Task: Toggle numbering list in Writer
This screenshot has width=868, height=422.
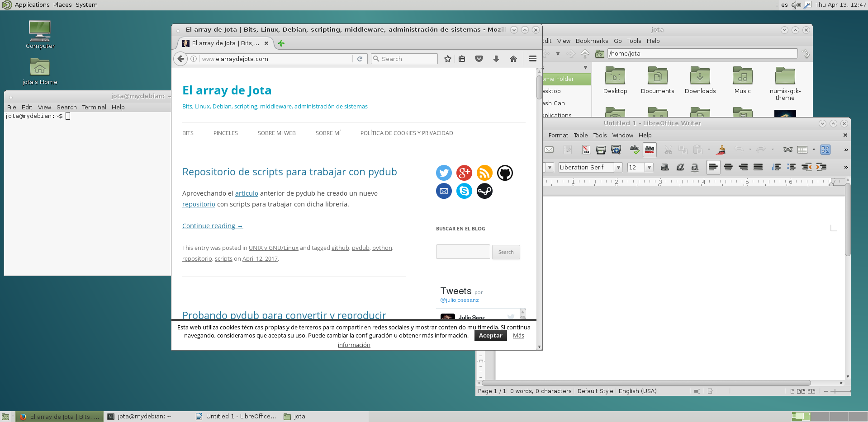Action: coord(777,167)
